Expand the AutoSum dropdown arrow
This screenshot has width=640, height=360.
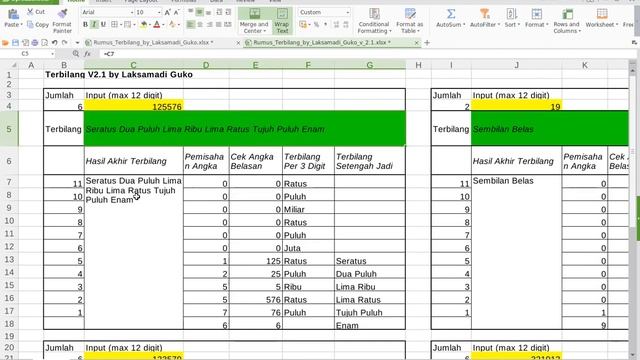pyautogui.click(x=464, y=25)
